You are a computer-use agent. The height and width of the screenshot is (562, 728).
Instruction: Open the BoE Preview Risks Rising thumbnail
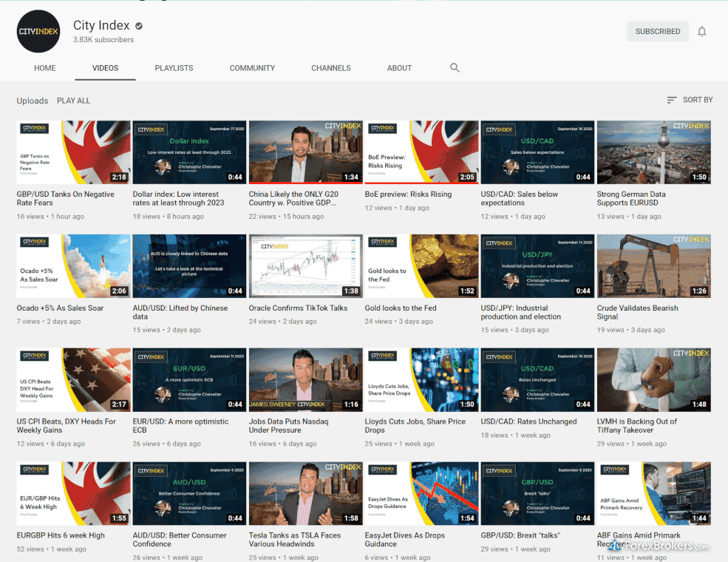[x=421, y=152]
